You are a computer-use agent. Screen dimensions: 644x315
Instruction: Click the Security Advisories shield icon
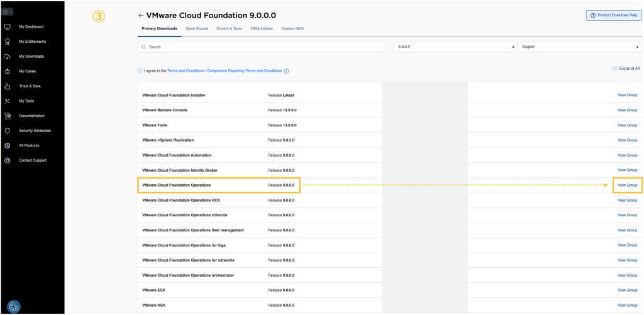tap(7, 131)
